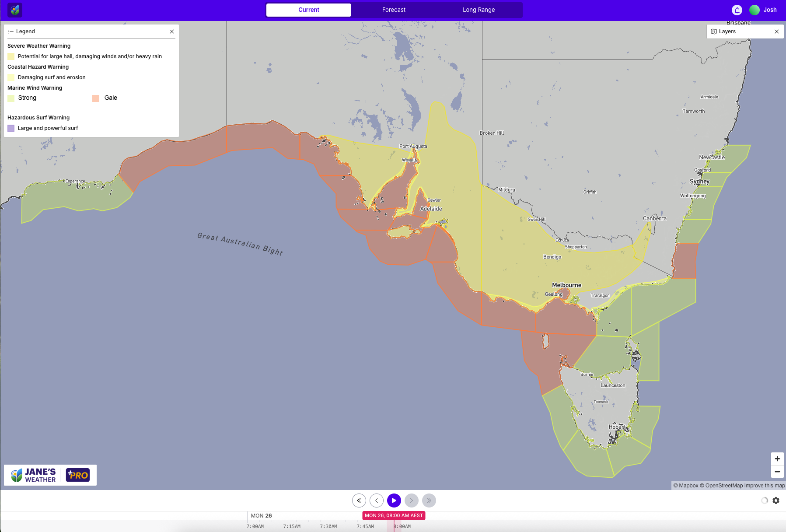Click the MON 26, 08:00 AM AEST marker
Screen dimensions: 786x532
coord(394,515)
